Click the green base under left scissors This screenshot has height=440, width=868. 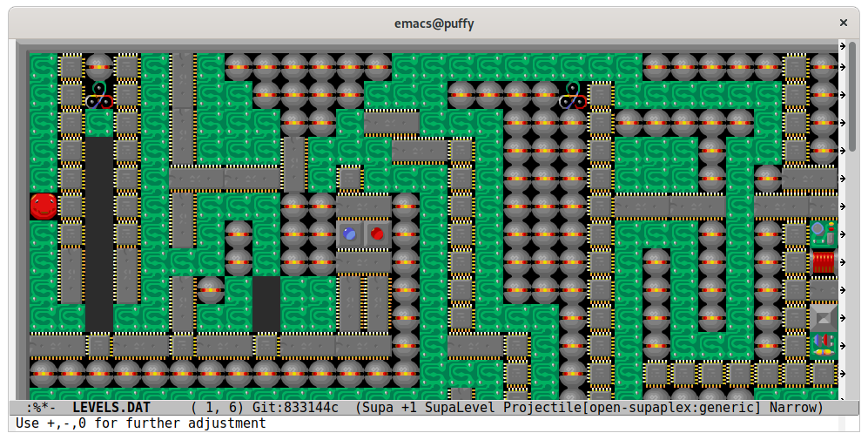click(99, 123)
